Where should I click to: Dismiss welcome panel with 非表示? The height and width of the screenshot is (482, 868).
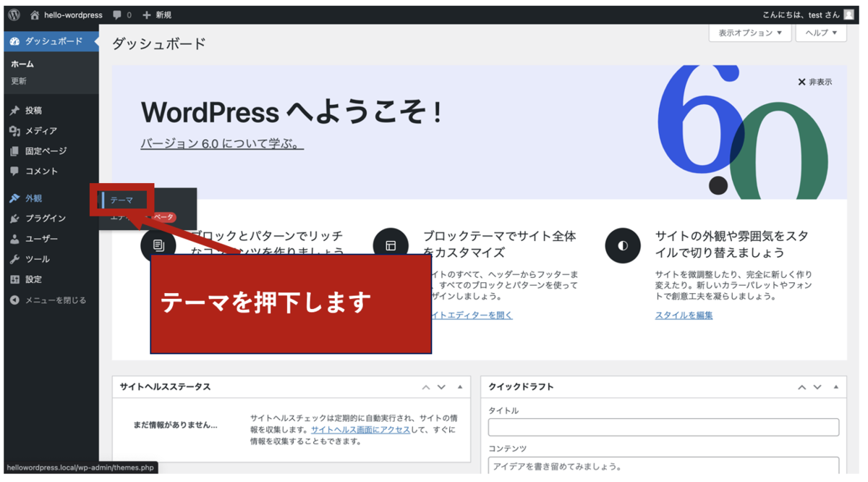pos(814,82)
